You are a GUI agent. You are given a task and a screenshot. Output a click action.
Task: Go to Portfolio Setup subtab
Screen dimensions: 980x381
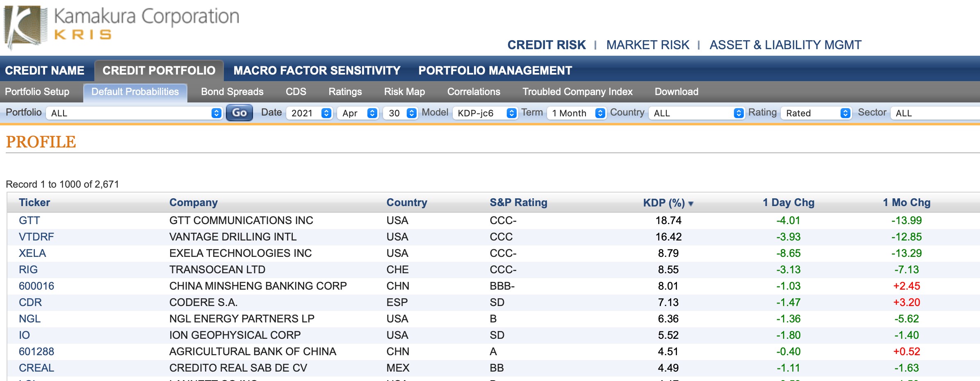[x=37, y=92]
